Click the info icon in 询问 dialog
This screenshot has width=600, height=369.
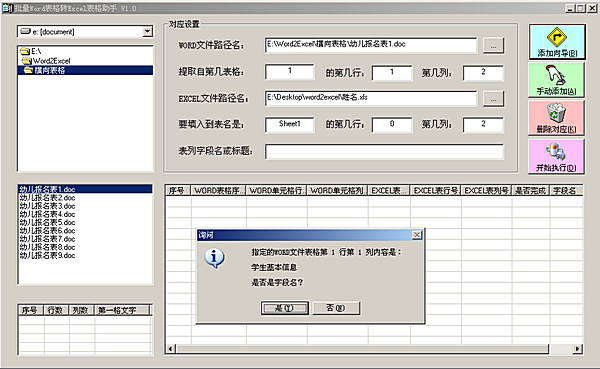(x=214, y=258)
